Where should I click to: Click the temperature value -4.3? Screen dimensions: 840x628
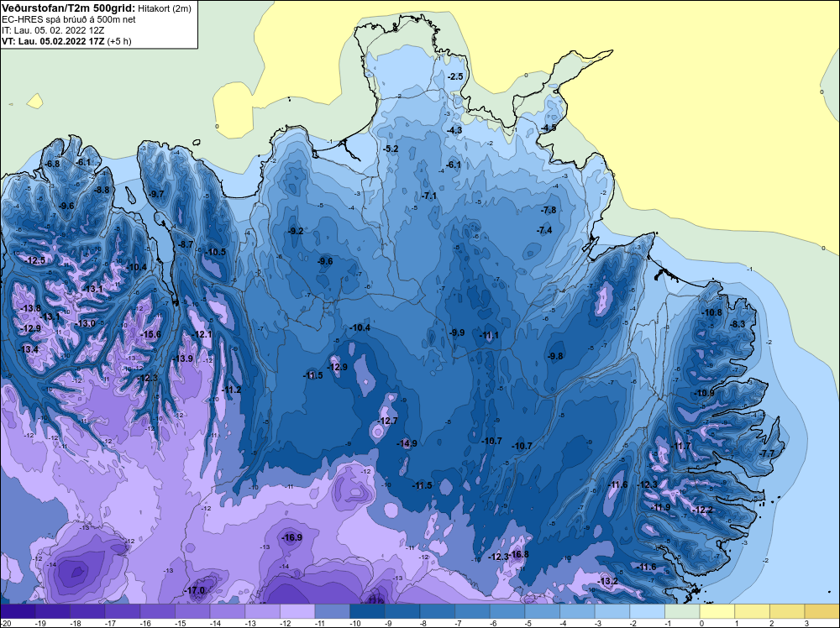pos(454,130)
